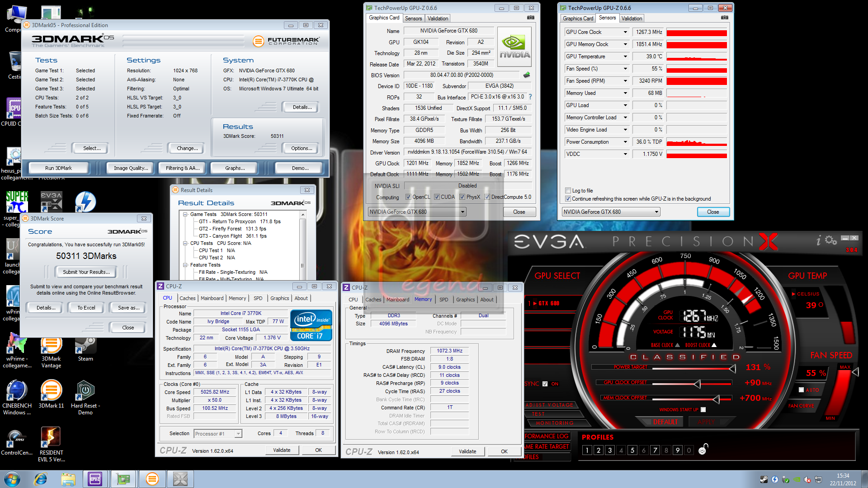Toggle the PhysX checkbox in GPU-Z
This screenshot has height=488, width=868.
[x=462, y=197]
